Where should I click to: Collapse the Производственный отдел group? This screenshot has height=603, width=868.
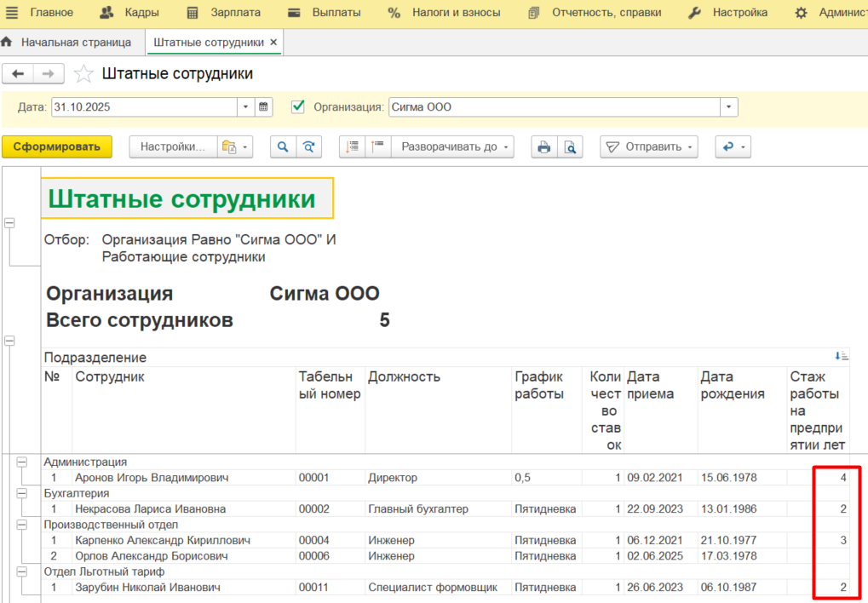[21, 525]
